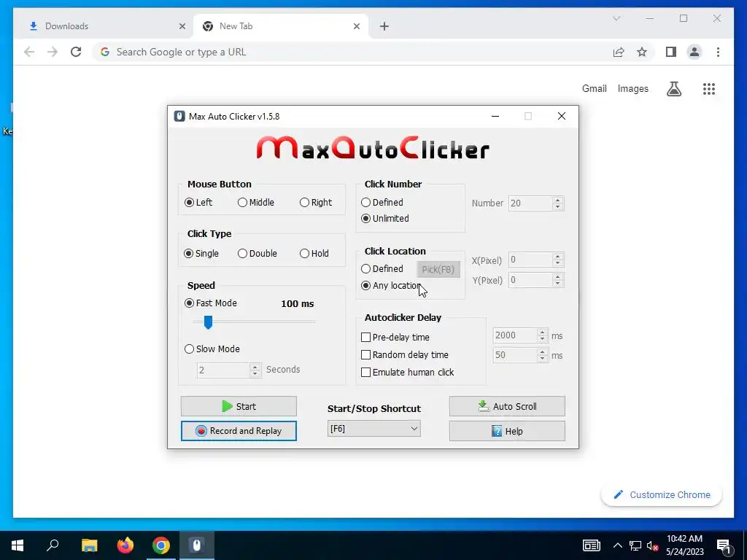Open the Search Labs flask icon
Viewport: 747px width, 560px height.
tap(673, 88)
